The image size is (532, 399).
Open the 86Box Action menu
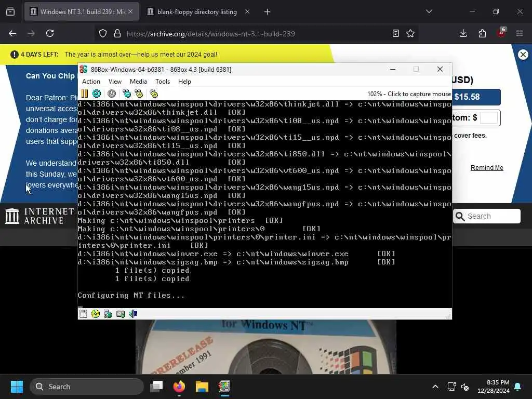pos(91,82)
